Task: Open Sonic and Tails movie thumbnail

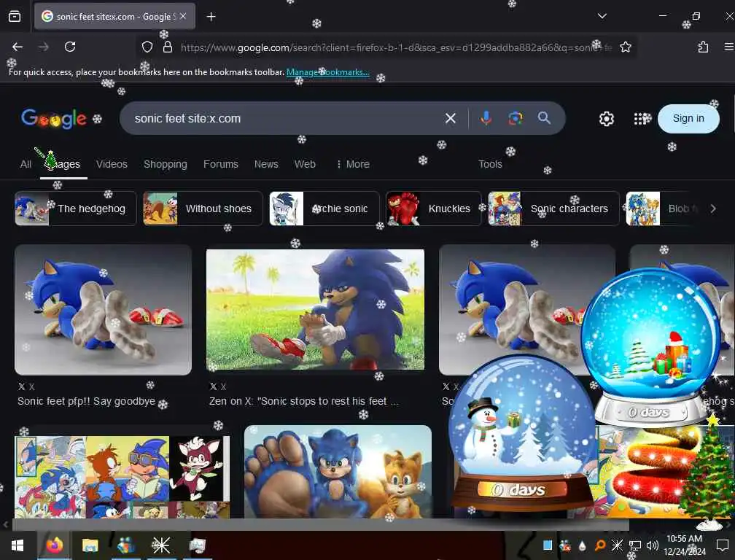Action: [x=338, y=472]
